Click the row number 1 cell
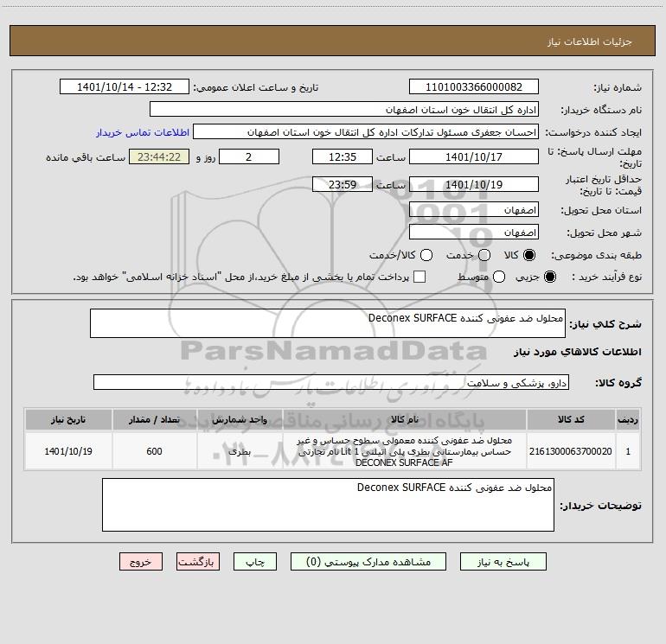 (628, 451)
